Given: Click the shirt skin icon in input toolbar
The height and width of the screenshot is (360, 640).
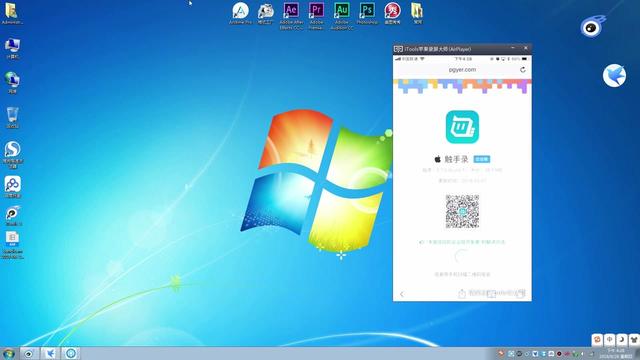Looking at the screenshot, I should pos(633,339).
